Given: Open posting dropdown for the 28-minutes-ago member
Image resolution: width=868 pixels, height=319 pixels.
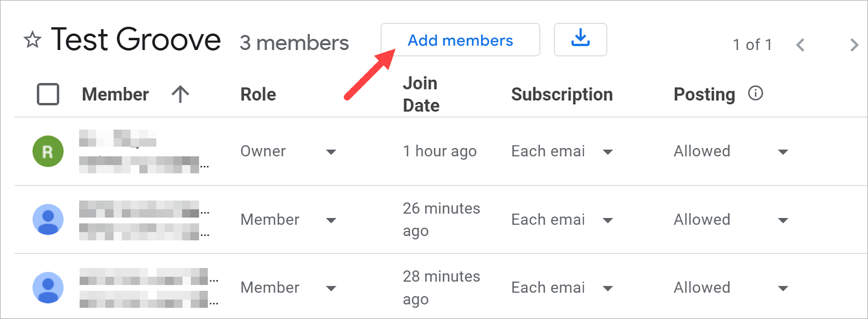Looking at the screenshot, I should tap(783, 288).
